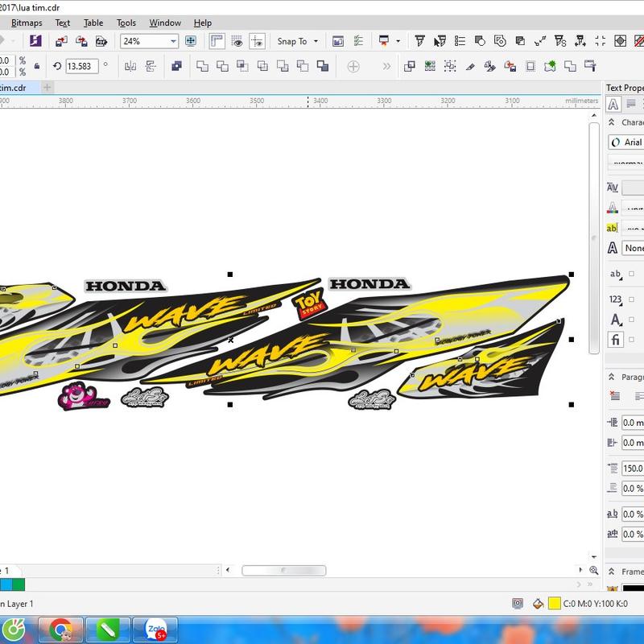Click the paint-roller toolbar icon

coord(590,66)
